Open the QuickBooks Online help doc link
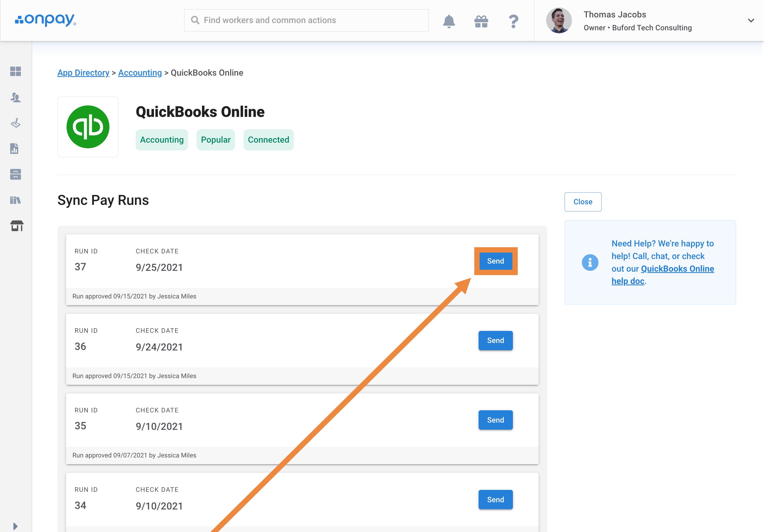The width and height of the screenshot is (764, 532). pyautogui.click(x=663, y=275)
